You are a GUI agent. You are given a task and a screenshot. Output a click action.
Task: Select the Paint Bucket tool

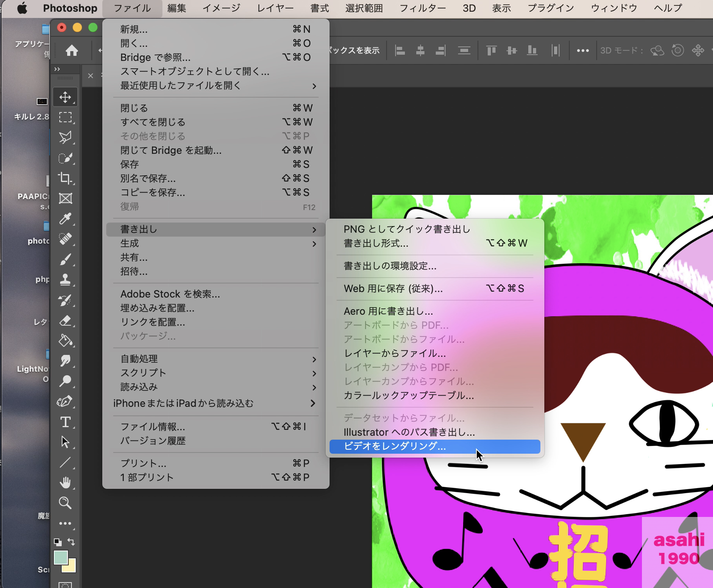point(65,340)
